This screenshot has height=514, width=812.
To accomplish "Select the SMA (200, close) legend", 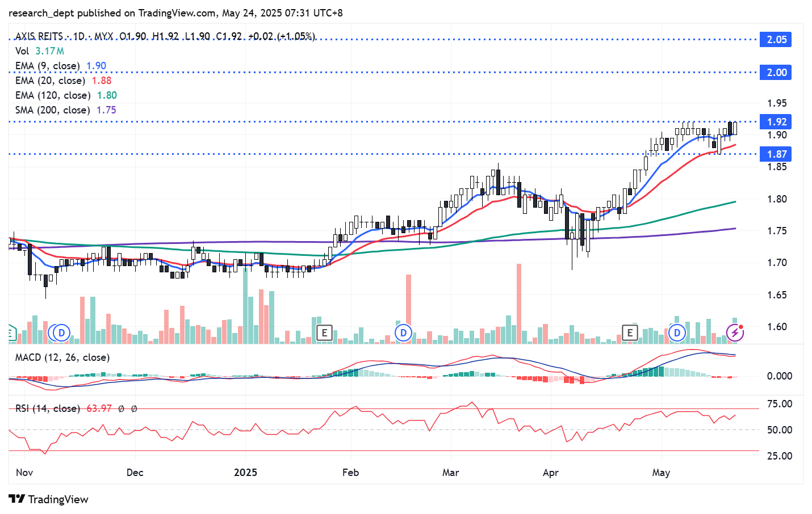I will coord(65,110).
